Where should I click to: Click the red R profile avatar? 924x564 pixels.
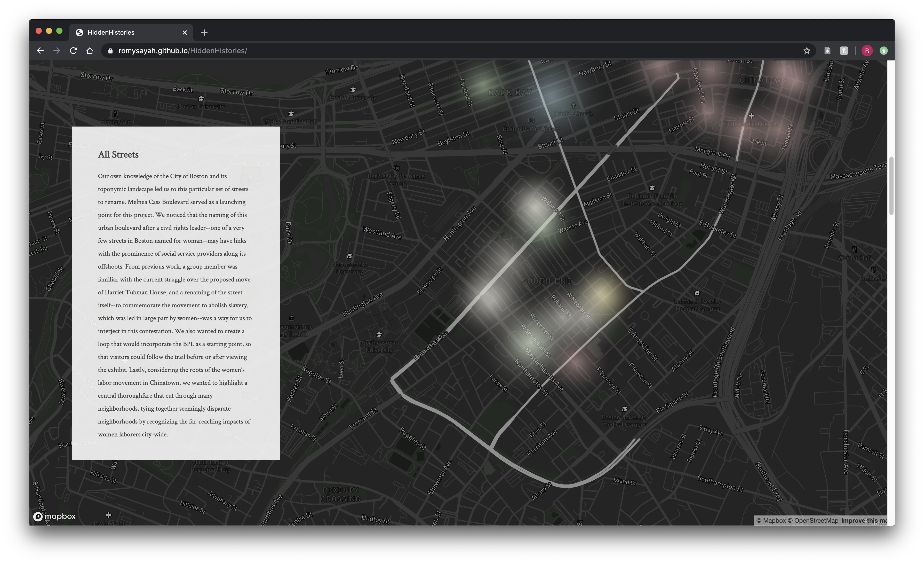(867, 51)
